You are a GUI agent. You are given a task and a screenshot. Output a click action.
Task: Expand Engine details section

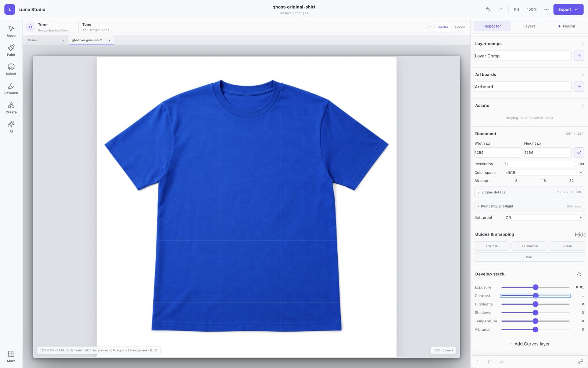529,192
